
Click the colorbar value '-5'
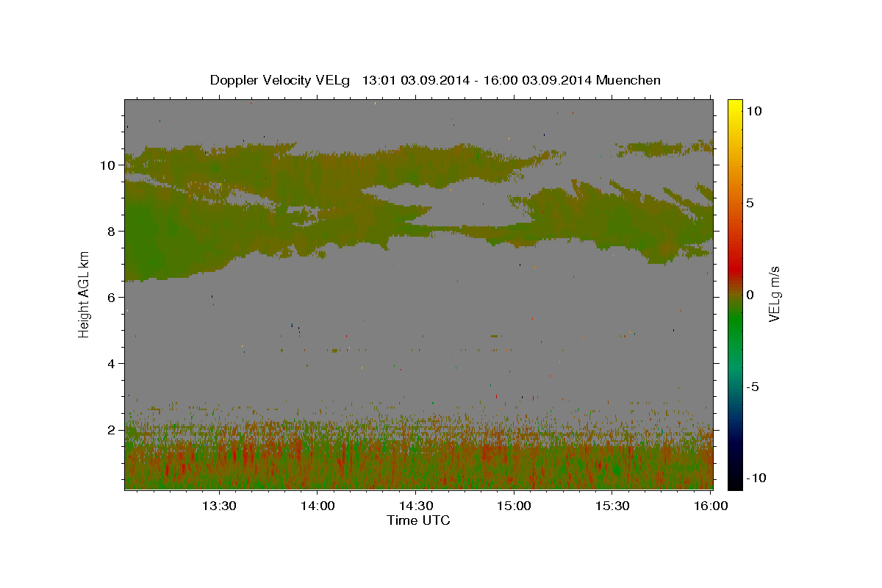click(753, 387)
